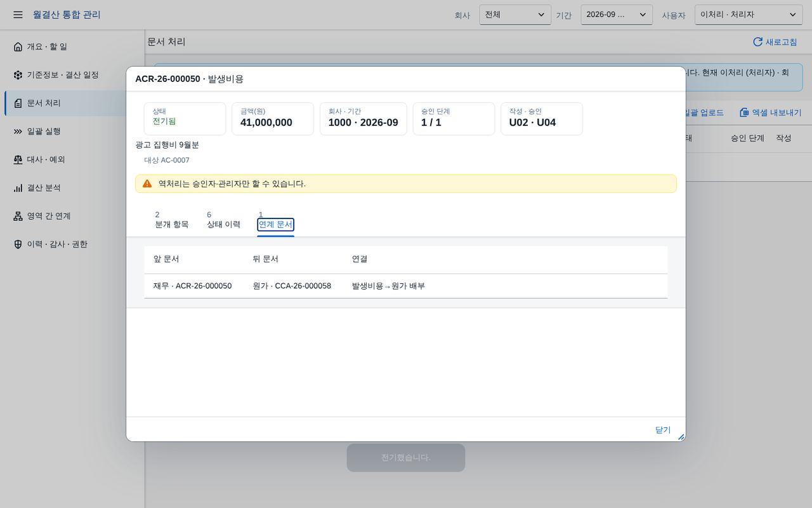This screenshot has height=508, width=812.
Task: Click the 월결산 통합 관리 app title
Action: pyautogui.click(x=67, y=15)
